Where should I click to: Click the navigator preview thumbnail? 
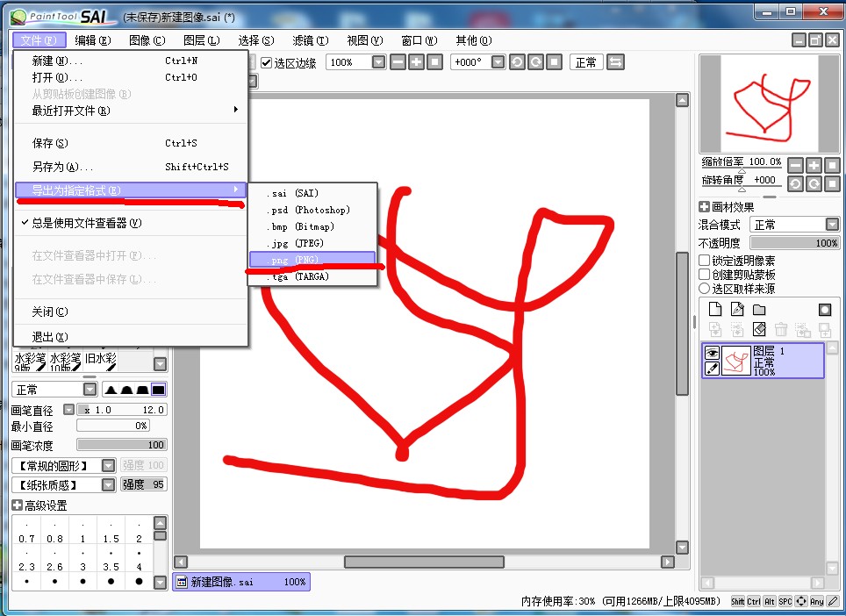770,104
